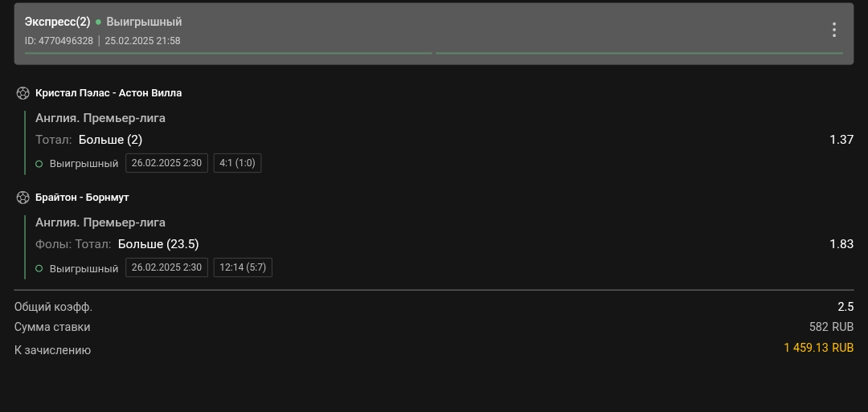The width and height of the screenshot is (868, 412).
Task: Expand the Экспресс(2) bet header
Action: pyautogui.click(x=57, y=22)
